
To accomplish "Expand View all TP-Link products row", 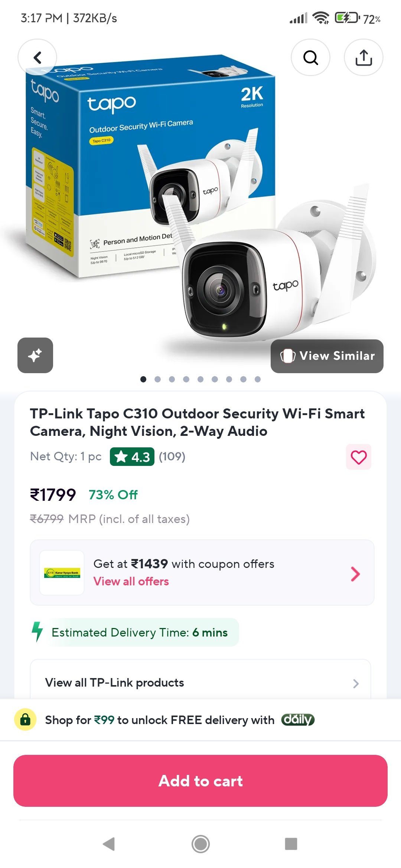I will pos(200,683).
